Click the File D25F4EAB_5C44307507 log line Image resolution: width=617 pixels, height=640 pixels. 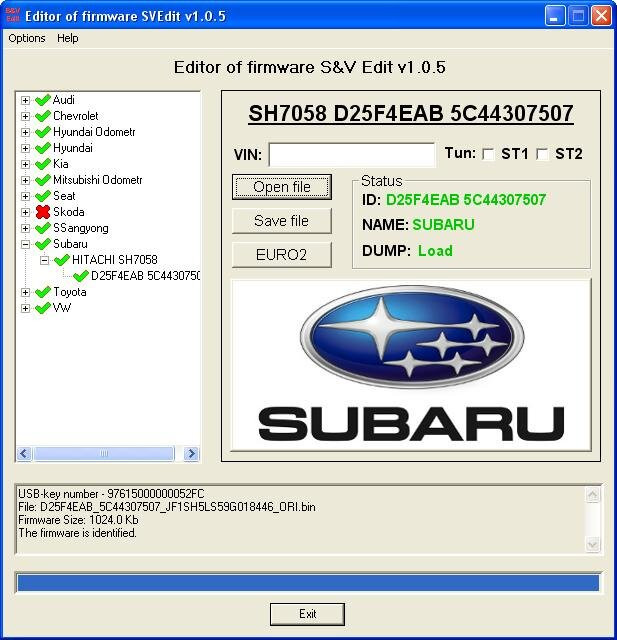point(166,507)
